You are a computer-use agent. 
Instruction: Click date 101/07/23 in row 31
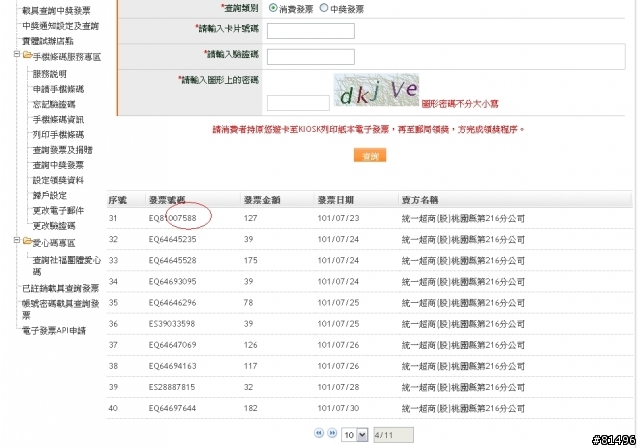[338, 218]
